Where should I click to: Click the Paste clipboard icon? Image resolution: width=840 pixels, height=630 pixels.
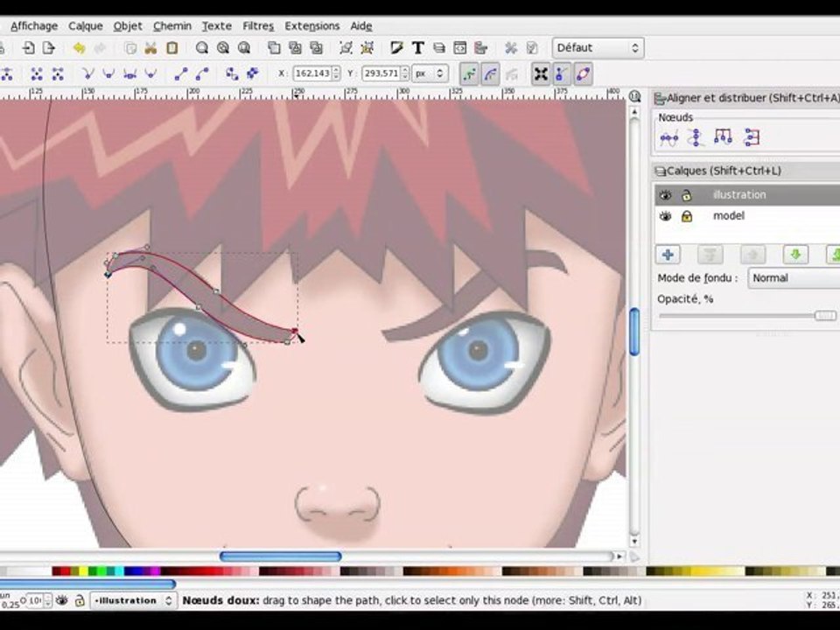click(x=172, y=48)
